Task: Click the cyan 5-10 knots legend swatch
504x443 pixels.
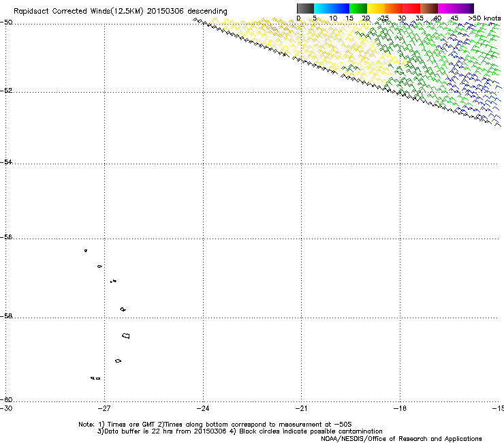Action: (323, 8)
